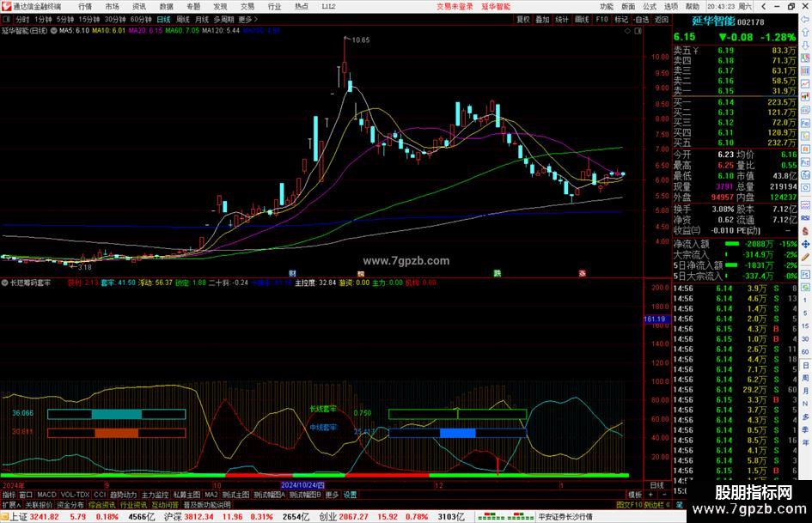
Task: Switch to 30分钟 period
Action: coord(115,20)
